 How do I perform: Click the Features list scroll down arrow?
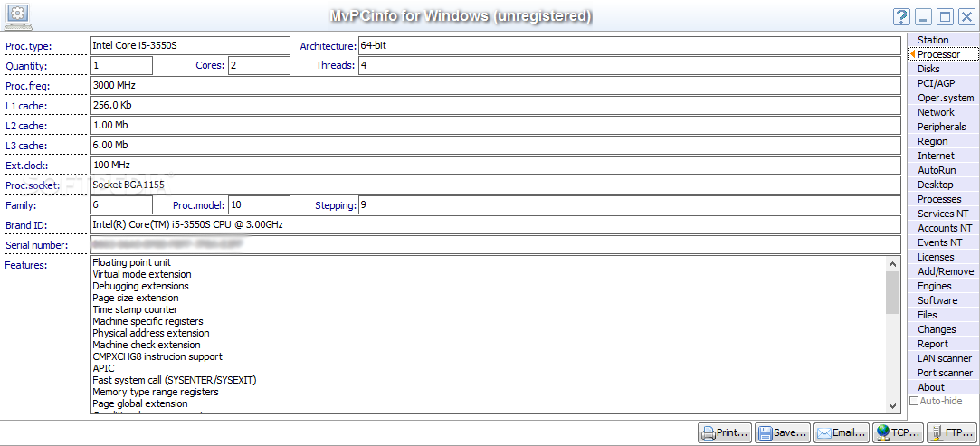tap(892, 406)
